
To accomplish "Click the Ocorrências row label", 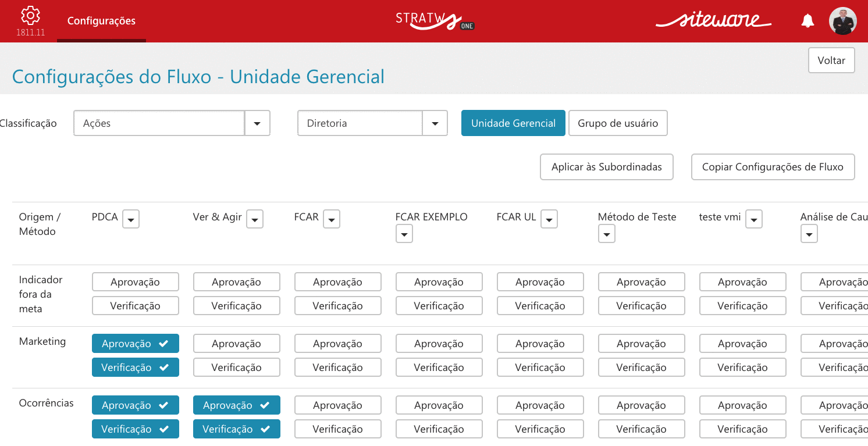I will click(x=47, y=403).
